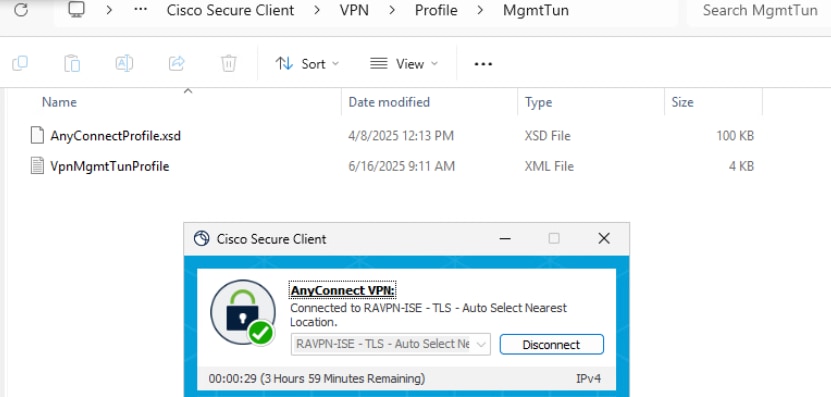The image size is (831, 397).
Task: Close the Cisco Secure Client window
Action: pos(604,239)
